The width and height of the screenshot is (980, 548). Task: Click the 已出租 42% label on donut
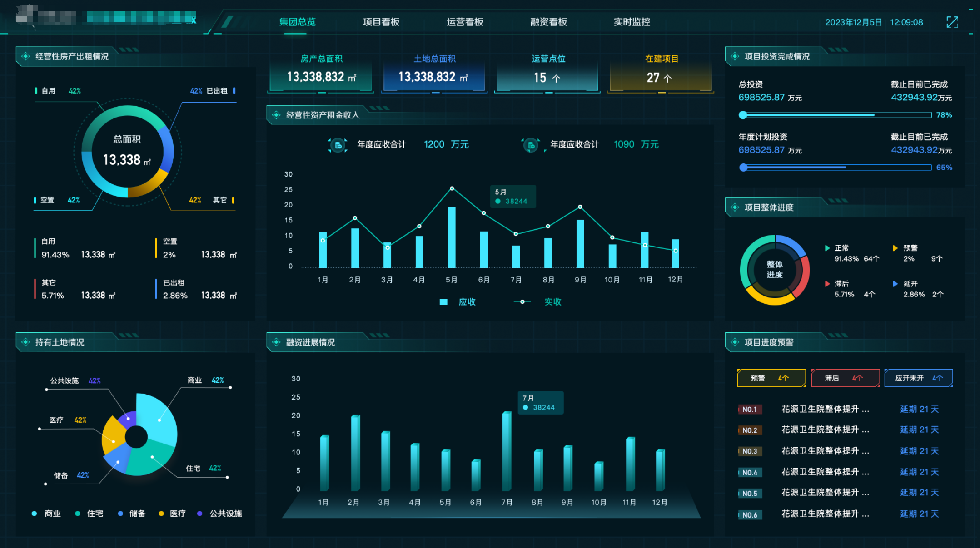click(213, 91)
